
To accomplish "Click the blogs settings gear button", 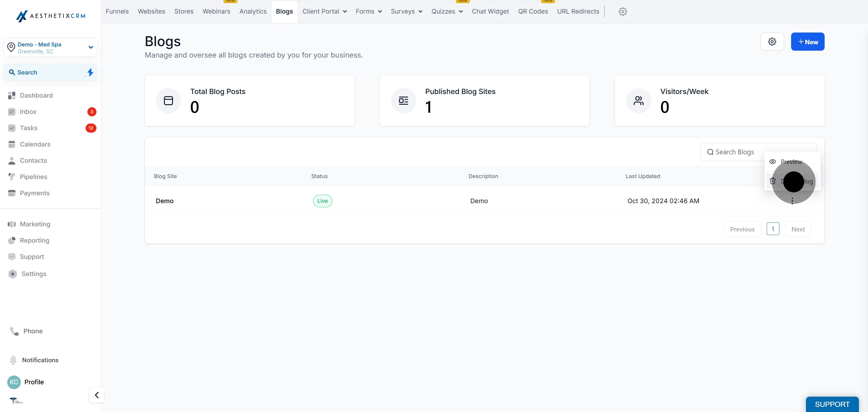I will (772, 42).
